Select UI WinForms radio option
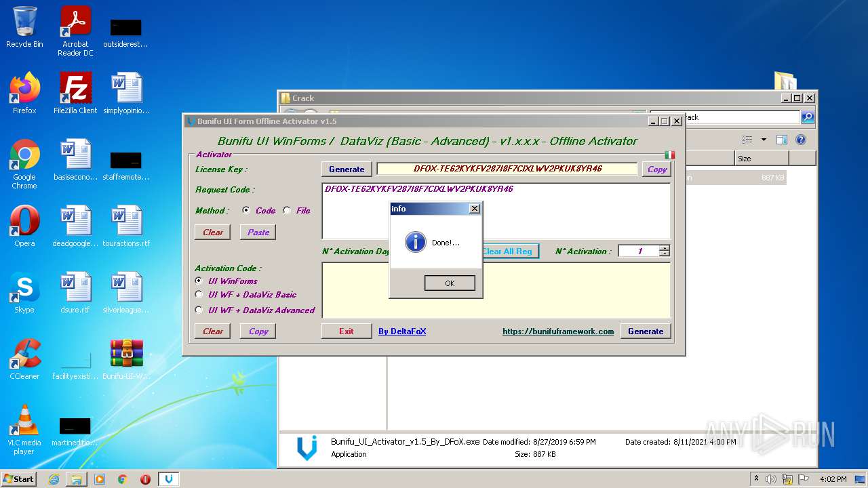 199,281
